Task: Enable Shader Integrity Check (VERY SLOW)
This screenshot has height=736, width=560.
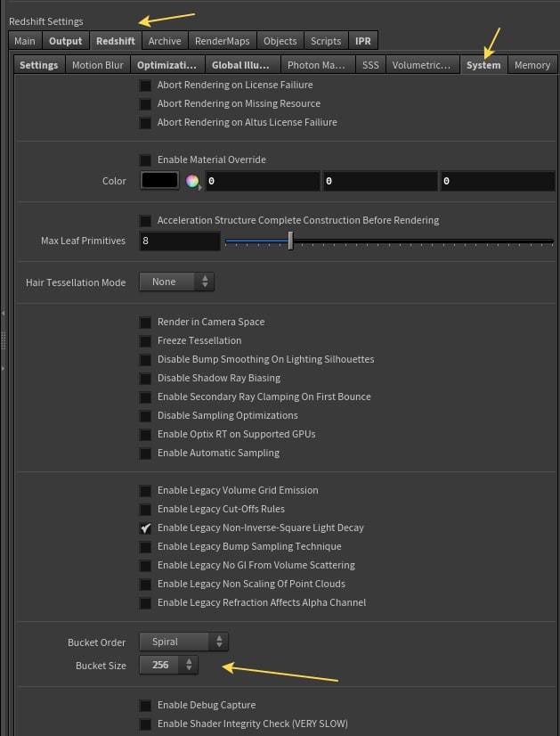Action: point(145,724)
